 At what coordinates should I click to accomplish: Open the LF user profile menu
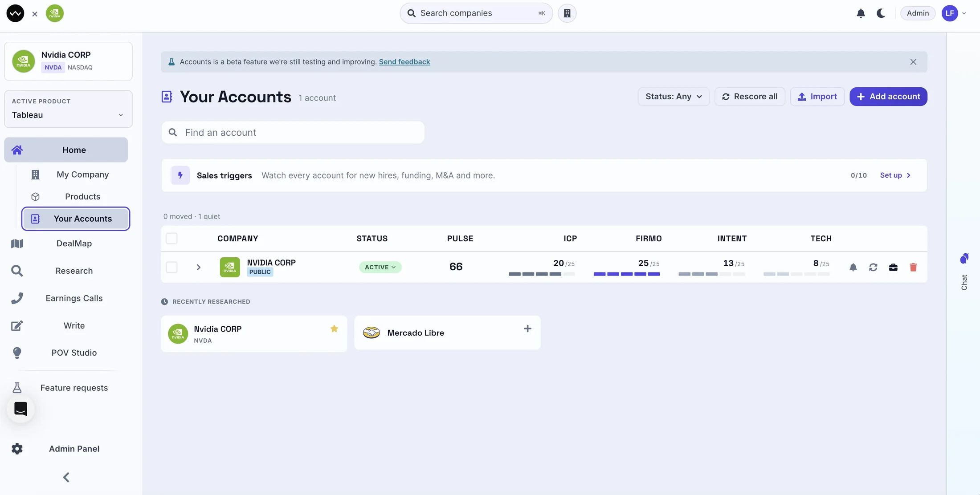tap(954, 13)
